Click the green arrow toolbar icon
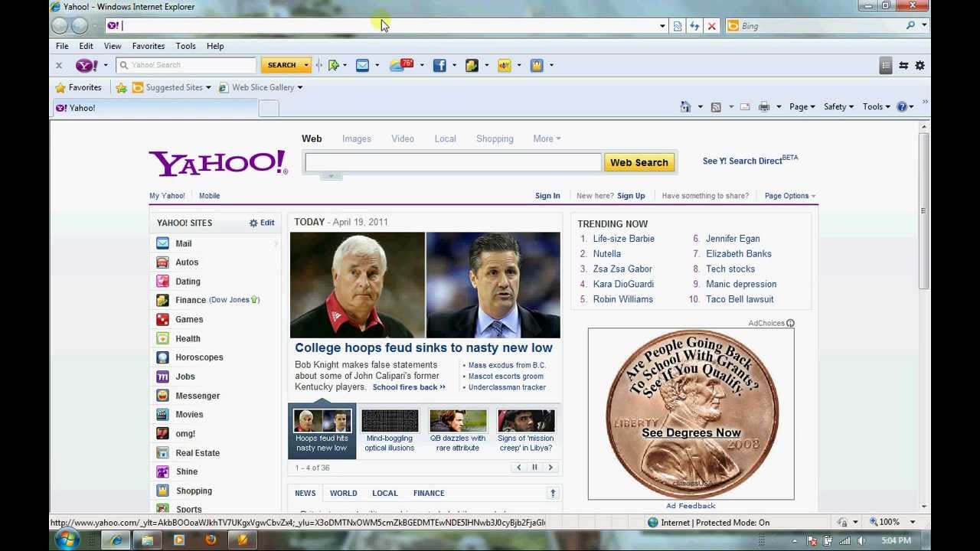This screenshot has width=980, height=551. [334, 65]
